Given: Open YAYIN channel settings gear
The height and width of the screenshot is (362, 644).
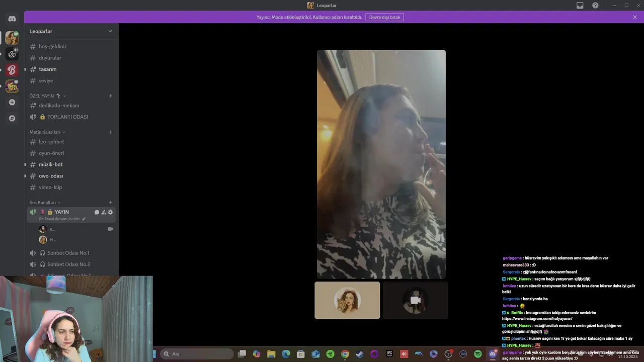Looking at the screenshot, I should (x=111, y=212).
